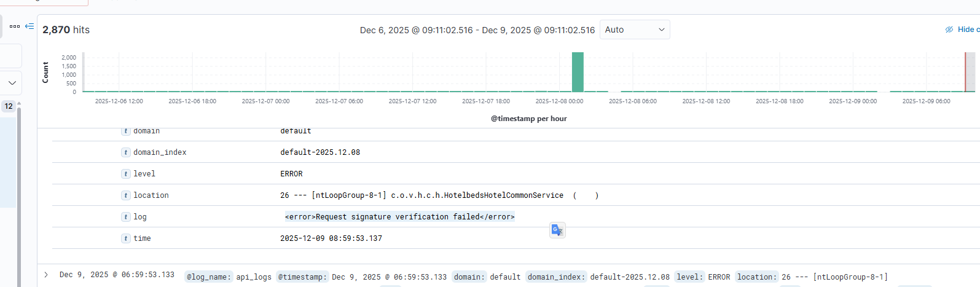Screen dimensions: 980x287
Task: Select the highlighted error log message
Action: (399, 217)
